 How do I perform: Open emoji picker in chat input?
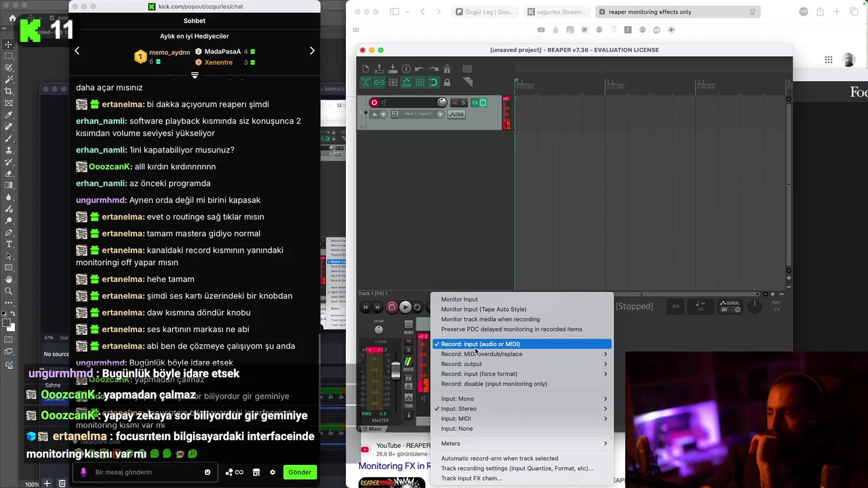pos(208,472)
